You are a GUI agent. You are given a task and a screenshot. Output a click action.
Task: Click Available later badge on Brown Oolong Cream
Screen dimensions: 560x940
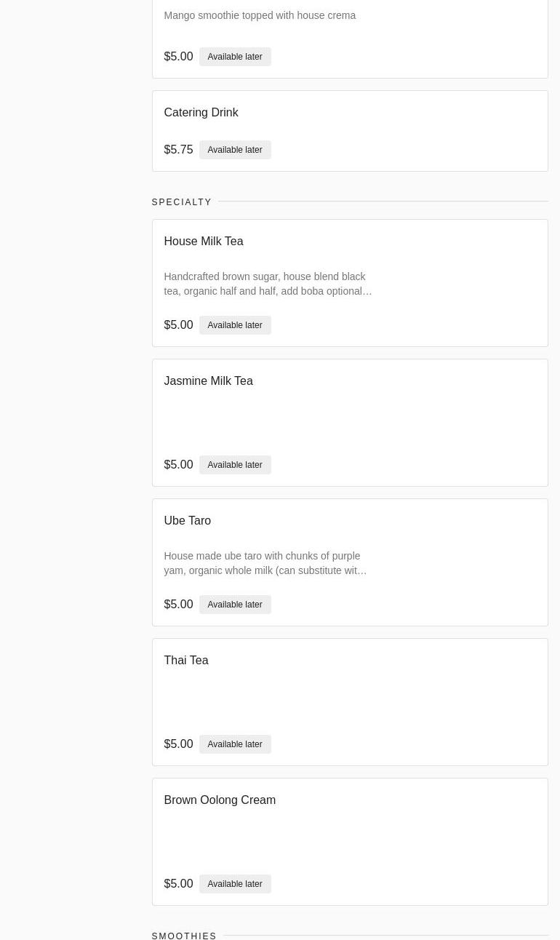(x=235, y=884)
